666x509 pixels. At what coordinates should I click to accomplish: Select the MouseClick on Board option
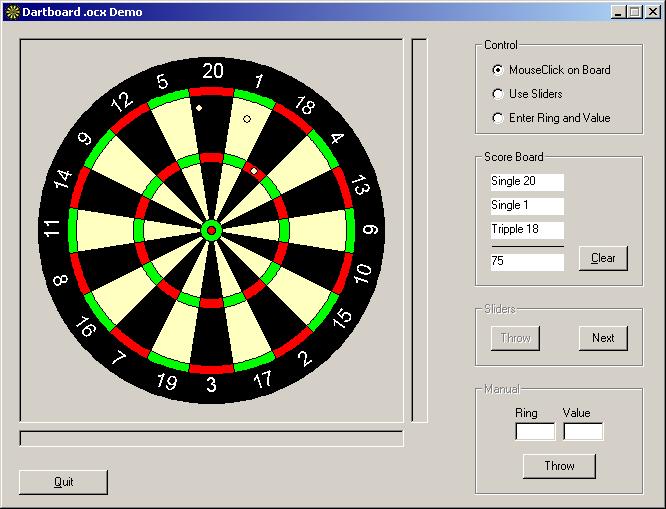pos(498,70)
